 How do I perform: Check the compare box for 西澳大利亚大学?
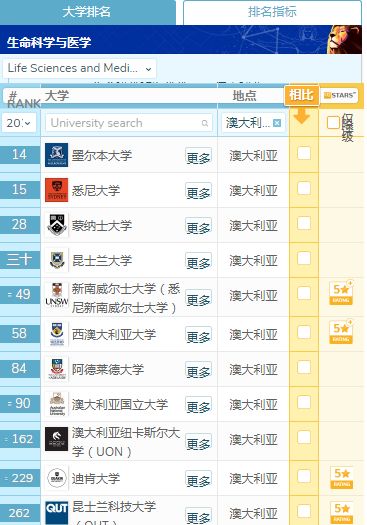304,332
